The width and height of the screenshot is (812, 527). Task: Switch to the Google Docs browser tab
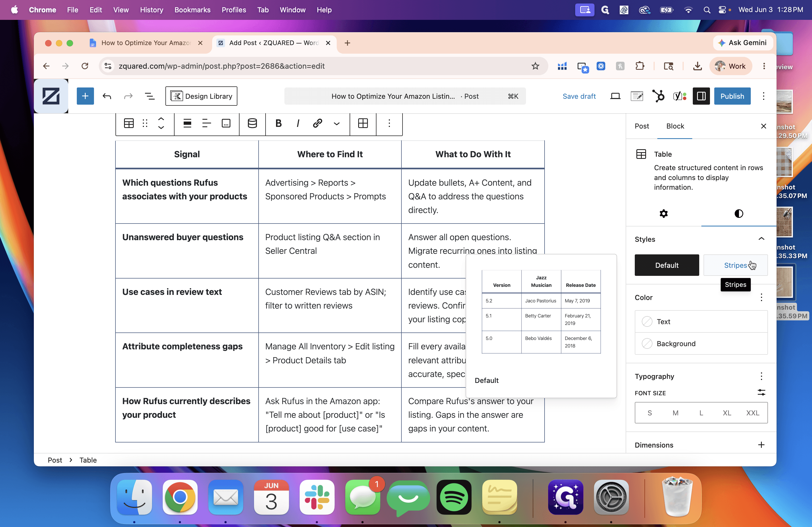click(x=146, y=43)
